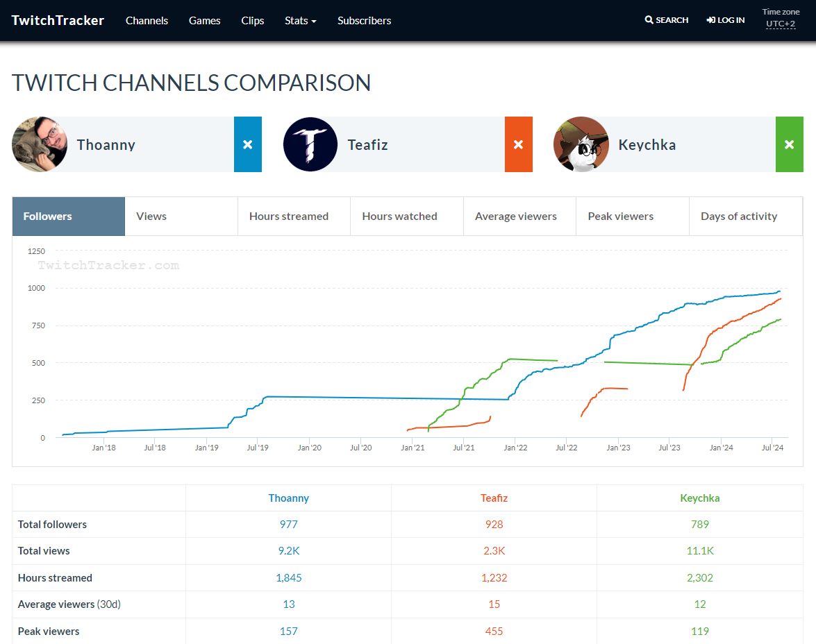This screenshot has width=816, height=644.
Task: Remove Thoanny with the blue X button
Action: [247, 144]
